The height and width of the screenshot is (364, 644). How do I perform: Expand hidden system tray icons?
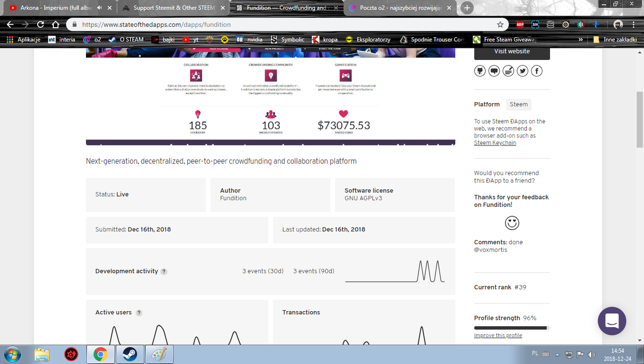tap(558, 354)
